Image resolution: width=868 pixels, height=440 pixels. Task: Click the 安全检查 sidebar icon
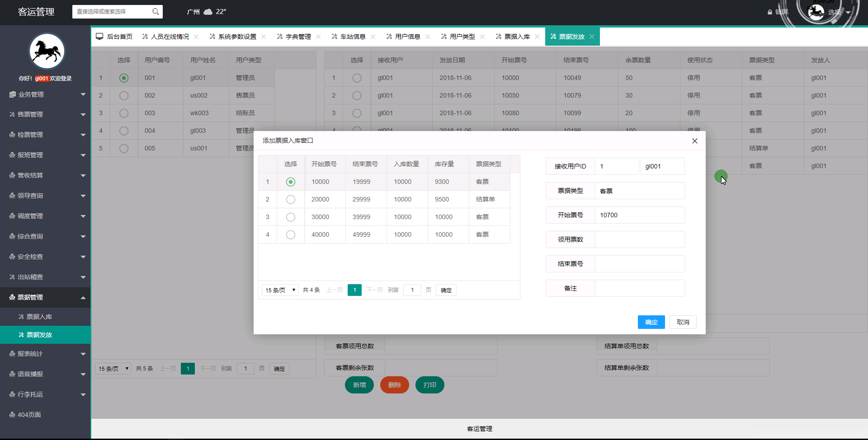click(12, 257)
